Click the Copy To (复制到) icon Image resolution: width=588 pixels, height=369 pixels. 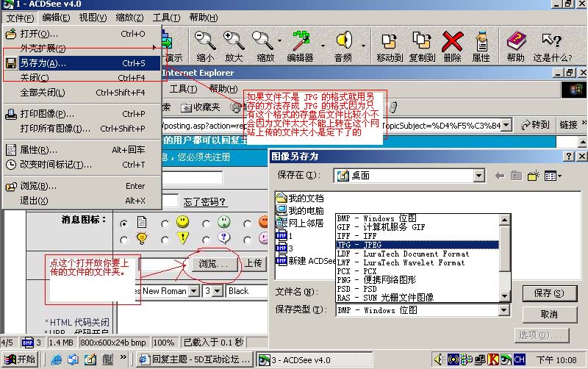coord(422,40)
